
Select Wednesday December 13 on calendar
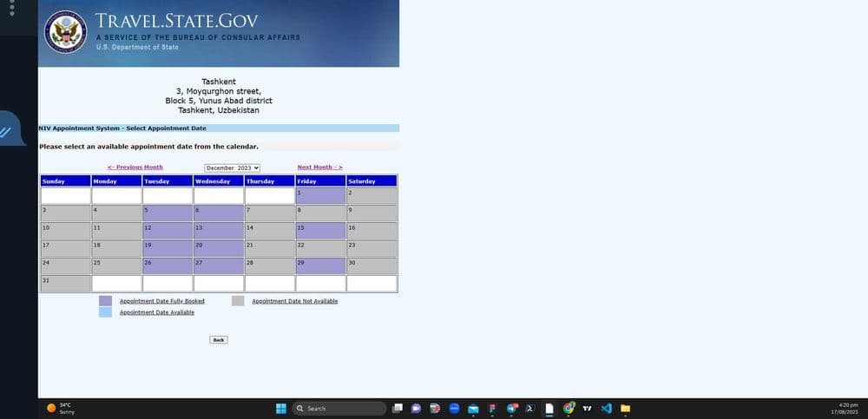(219, 231)
